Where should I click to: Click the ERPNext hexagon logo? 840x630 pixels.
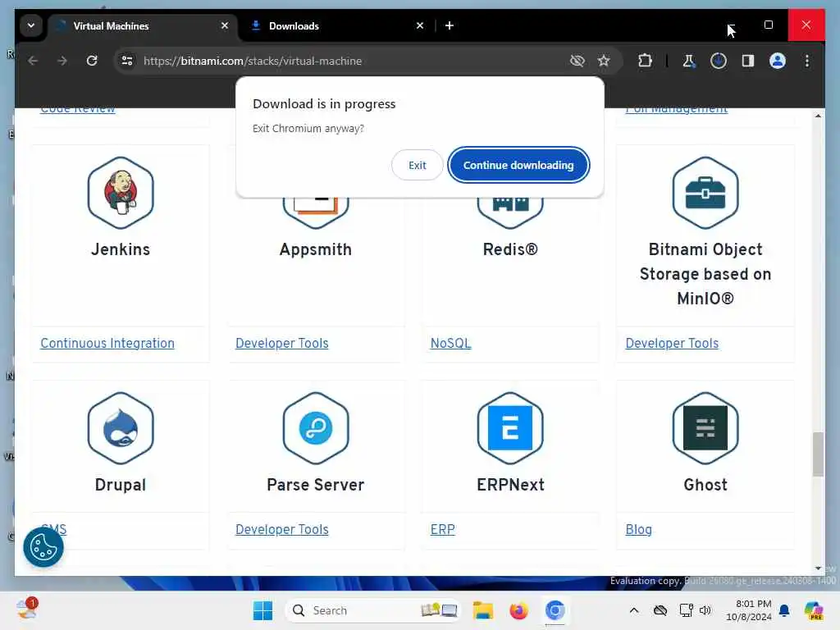(510, 428)
